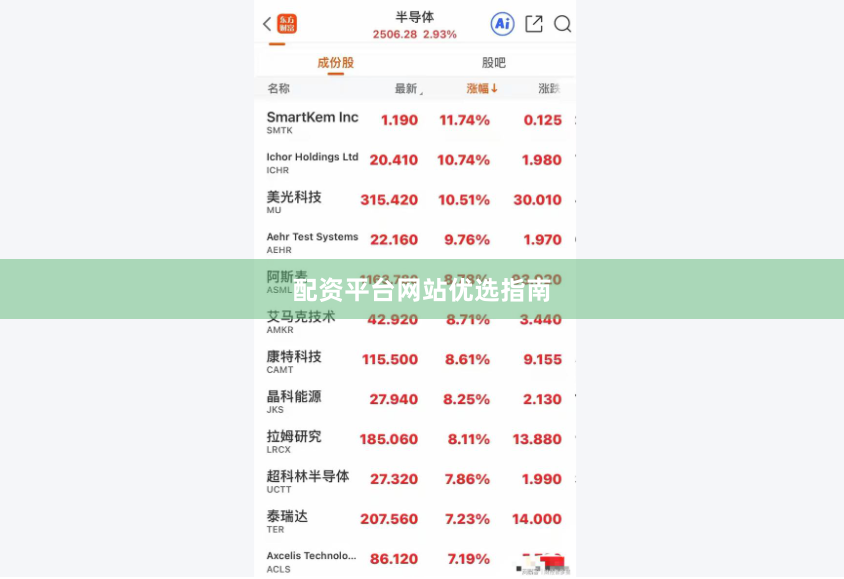
Task: Tap the back arrow icon
Action: tap(267, 24)
